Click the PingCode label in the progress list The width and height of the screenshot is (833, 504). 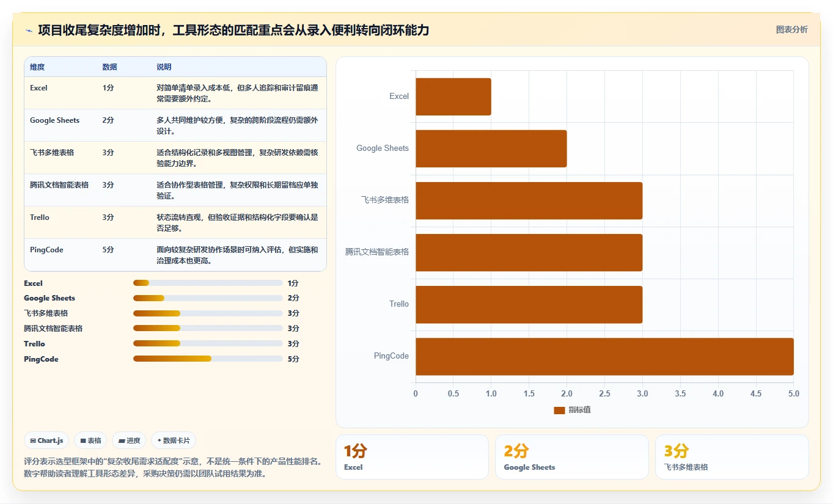pos(41,359)
